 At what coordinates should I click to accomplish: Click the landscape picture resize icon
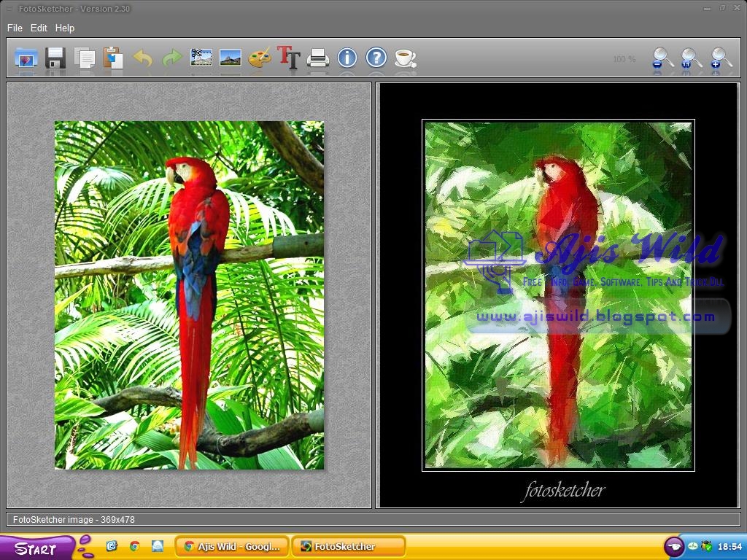click(230, 58)
